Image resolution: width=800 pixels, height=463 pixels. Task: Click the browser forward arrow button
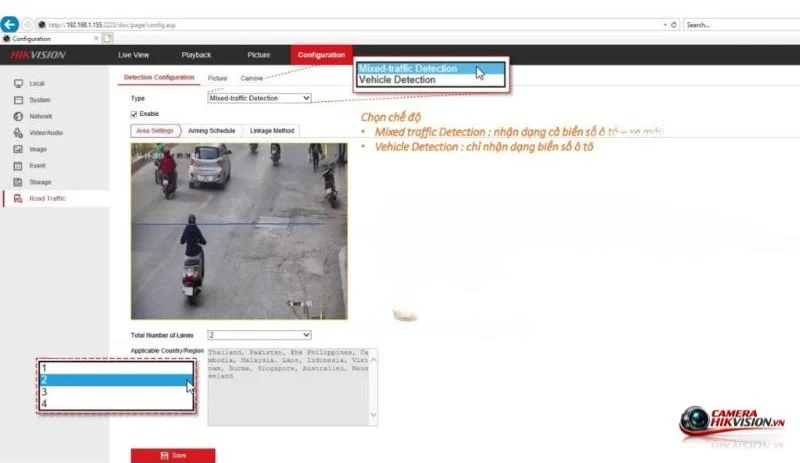click(28, 24)
